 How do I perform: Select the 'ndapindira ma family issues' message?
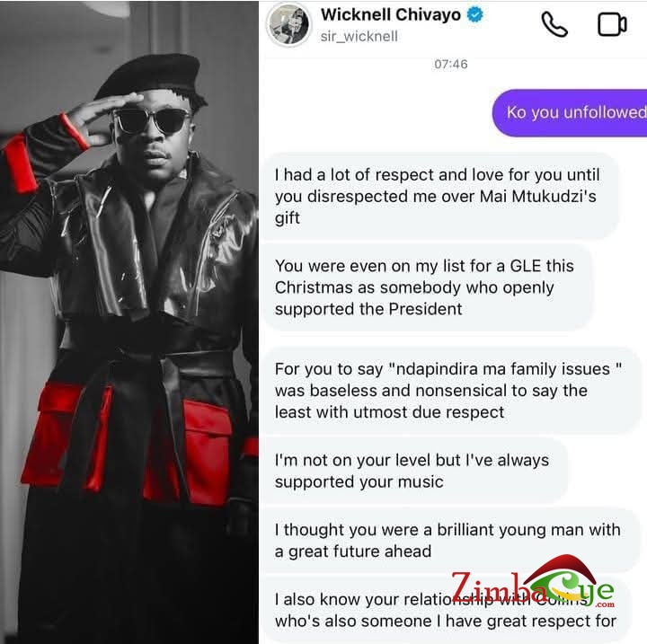[x=451, y=391]
